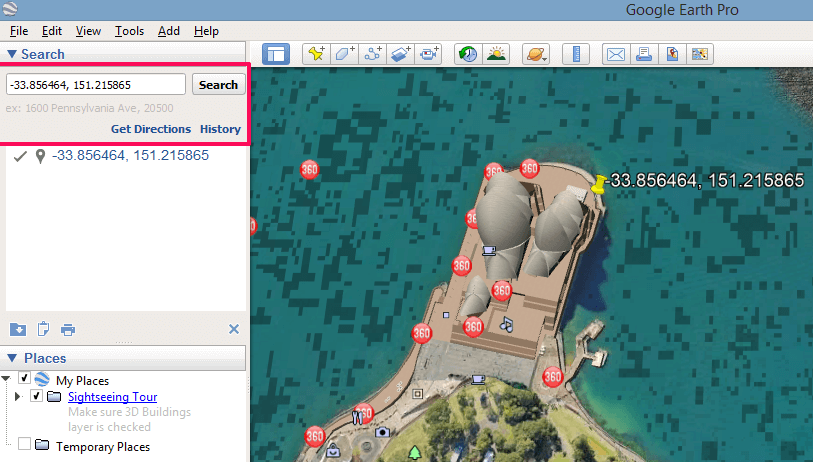The height and width of the screenshot is (462, 813).
Task: Open the View menu
Action: [88, 31]
